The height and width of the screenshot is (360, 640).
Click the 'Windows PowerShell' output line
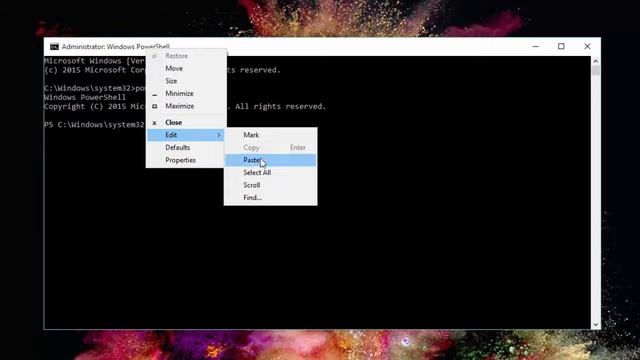pos(85,98)
